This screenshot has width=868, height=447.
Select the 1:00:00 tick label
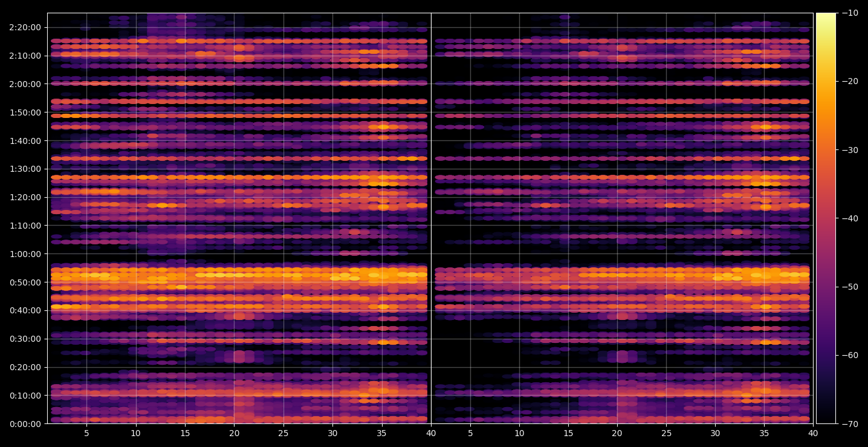click(25, 254)
